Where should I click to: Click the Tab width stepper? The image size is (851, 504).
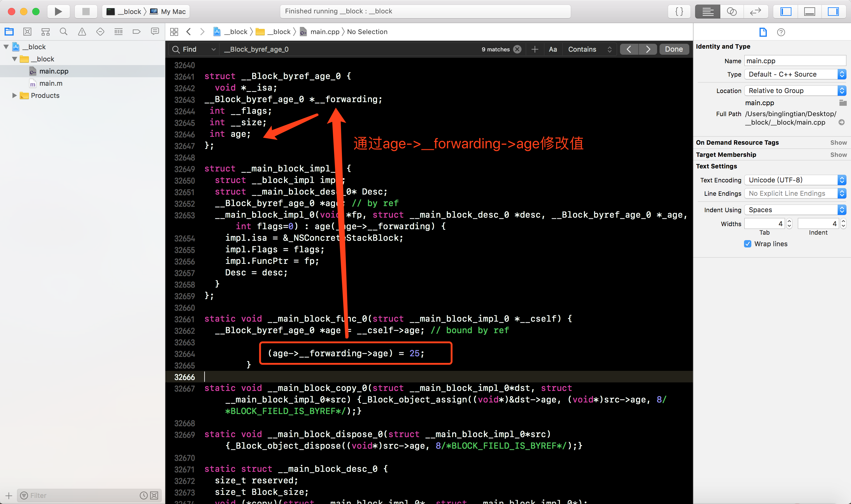pos(789,223)
